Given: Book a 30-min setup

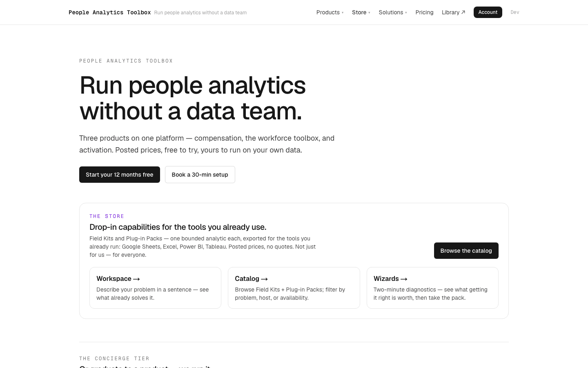Looking at the screenshot, I should tap(200, 175).
